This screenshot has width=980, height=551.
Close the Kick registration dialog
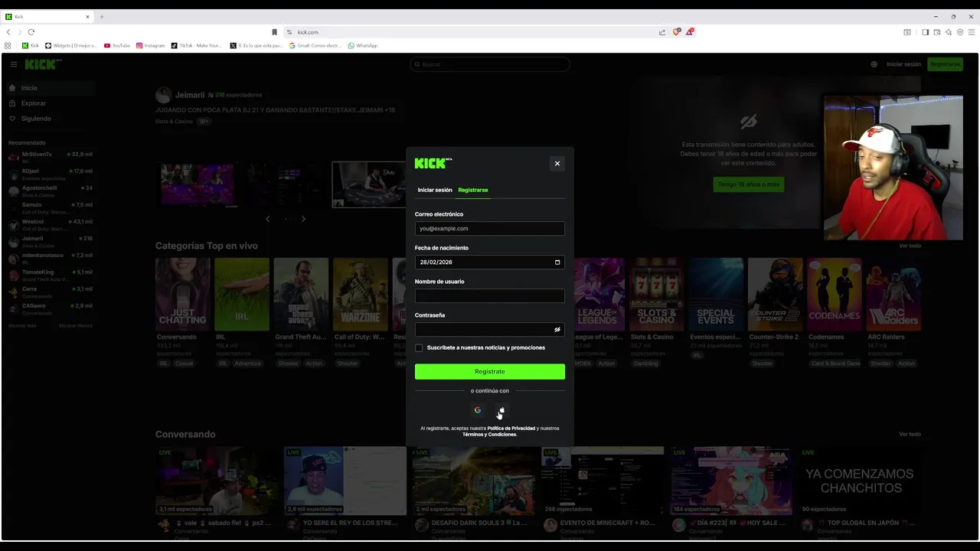pyautogui.click(x=557, y=163)
